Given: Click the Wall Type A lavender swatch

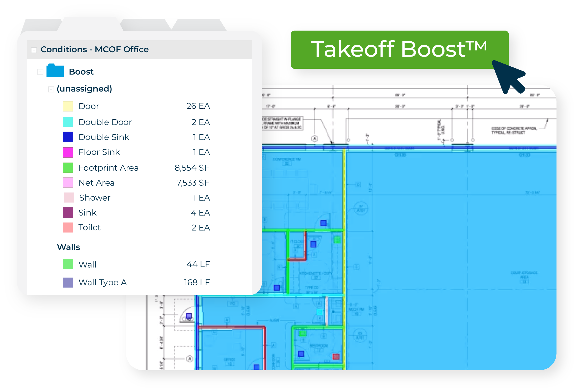Looking at the screenshot, I should point(68,282).
